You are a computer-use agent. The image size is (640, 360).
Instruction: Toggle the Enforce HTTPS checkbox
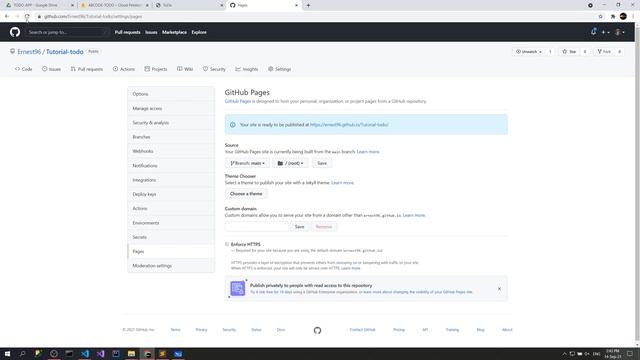tap(227, 244)
